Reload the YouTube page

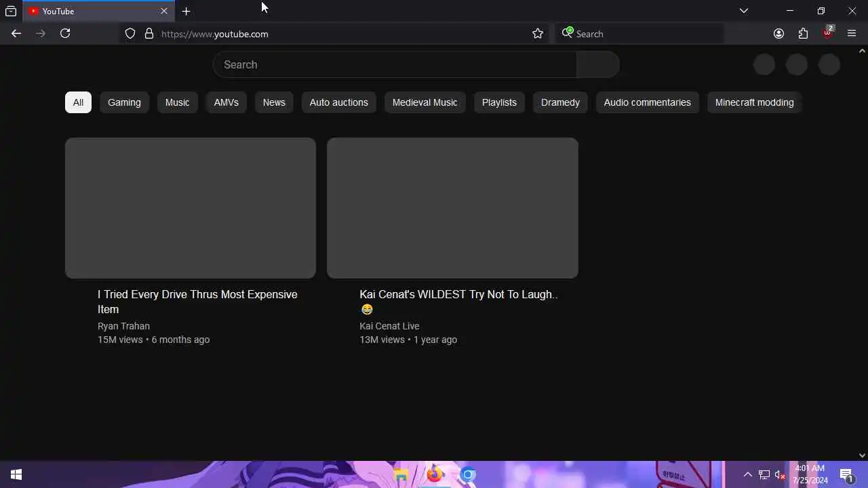point(65,33)
